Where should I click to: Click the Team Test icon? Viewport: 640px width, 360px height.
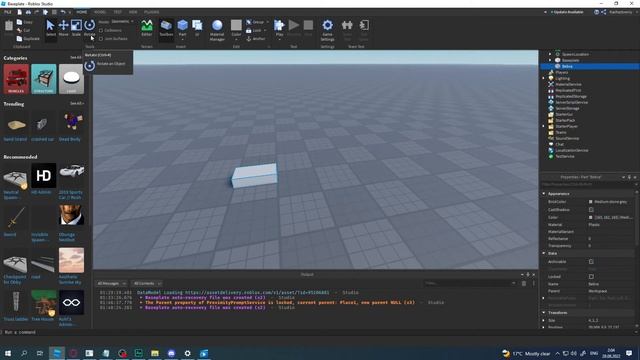coord(347,25)
